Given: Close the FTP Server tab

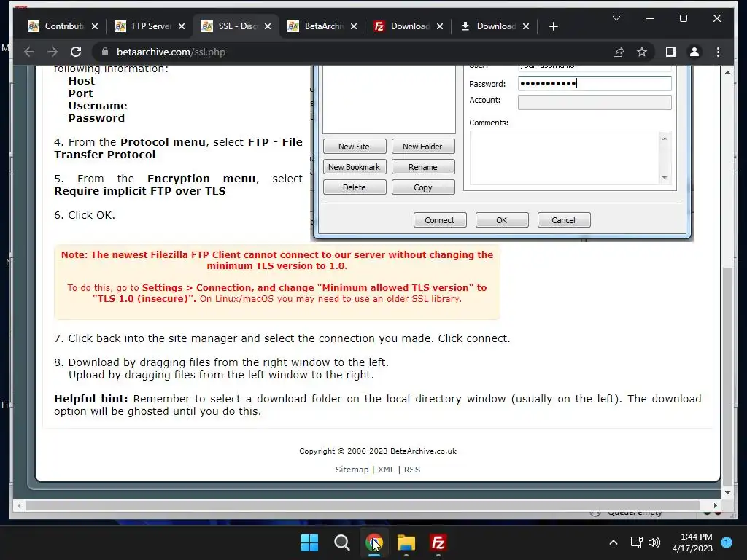Looking at the screenshot, I should [x=181, y=26].
